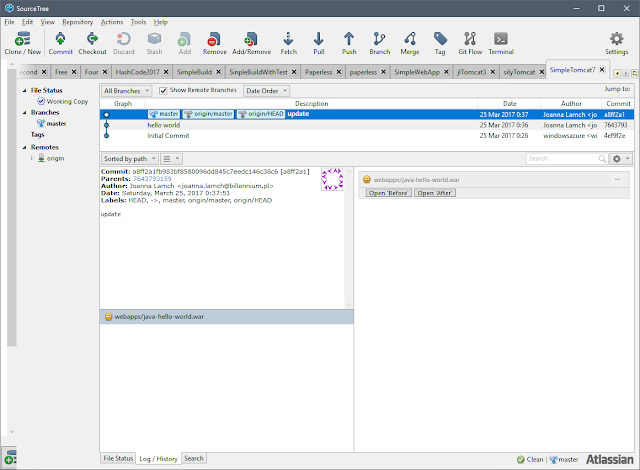Click the new repository icon at bottom-left corner
This screenshot has width=640, height=470.
pyautogui.click(x=10, y=457)
